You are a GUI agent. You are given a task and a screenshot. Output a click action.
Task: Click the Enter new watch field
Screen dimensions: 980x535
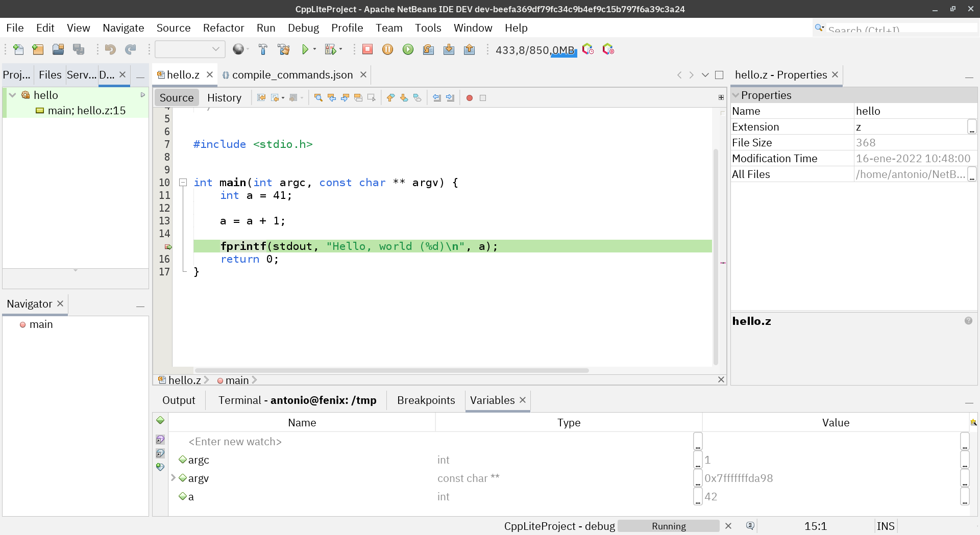click(x=235, y=442)
